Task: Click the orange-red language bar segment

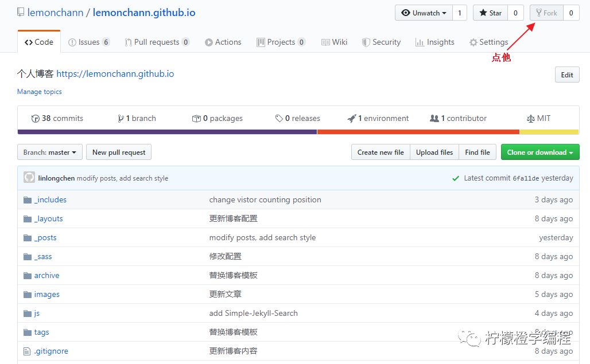Action: 418,132
